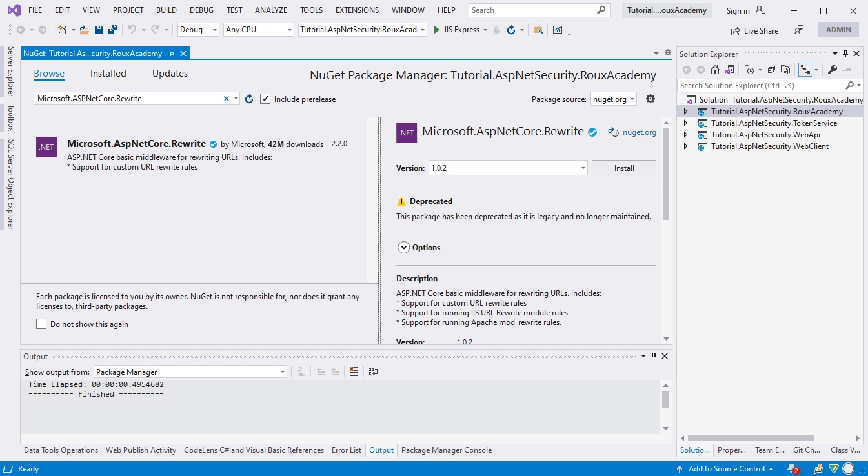Clear the search query in the package search field

[x=226, y=99]
